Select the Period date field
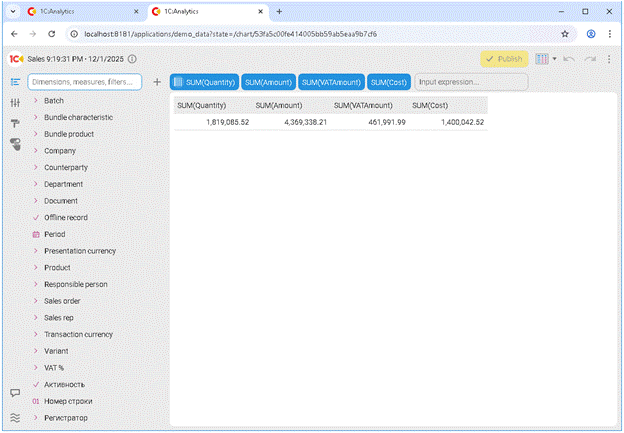 point(54,234)
